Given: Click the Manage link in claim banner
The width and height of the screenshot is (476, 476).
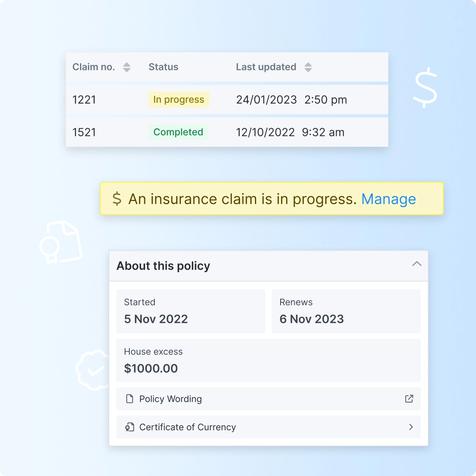Looking at the screenshot, I should 388,199.
